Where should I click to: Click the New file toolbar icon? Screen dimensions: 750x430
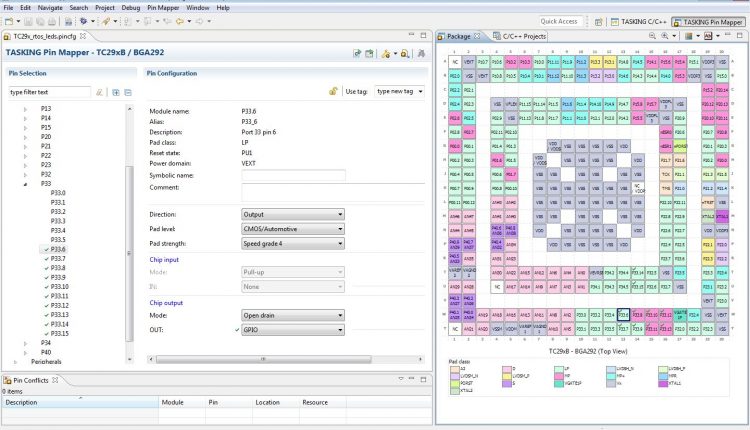click(x=9, y=22)
